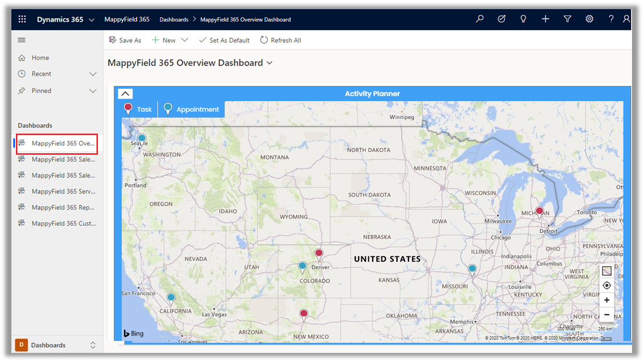
Task: Zoom in on the map
Action: coord(606,300)
